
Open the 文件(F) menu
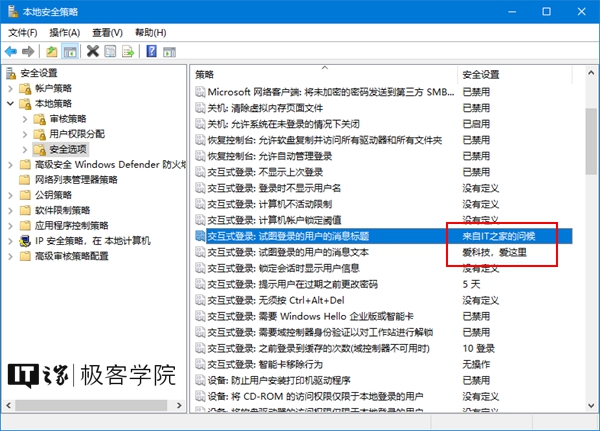[23, 33]
